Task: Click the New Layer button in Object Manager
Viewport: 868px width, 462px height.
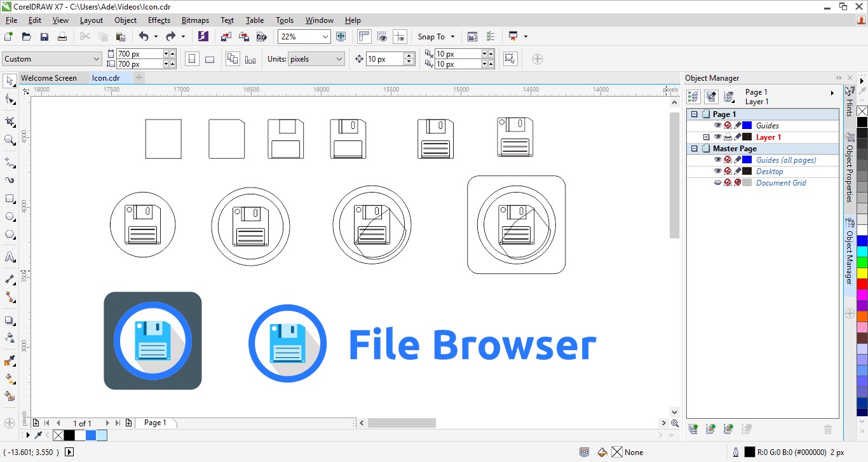Action: (x=693, y=430)
